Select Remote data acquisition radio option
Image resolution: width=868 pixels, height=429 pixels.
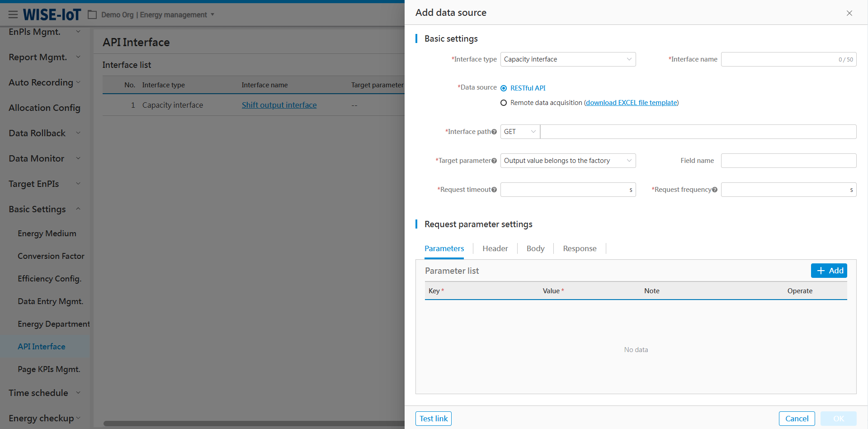point(504,103)
